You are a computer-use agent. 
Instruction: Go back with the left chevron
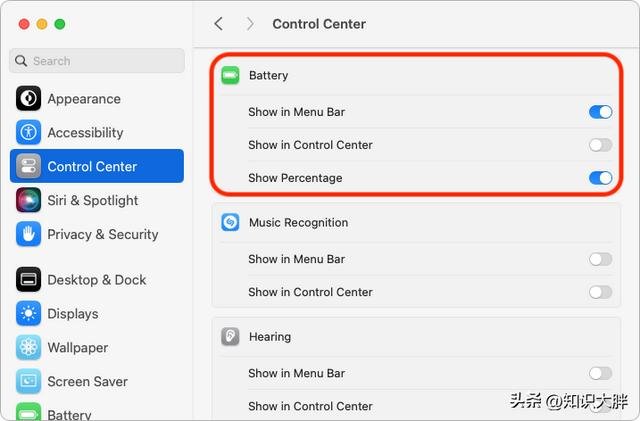219,23
